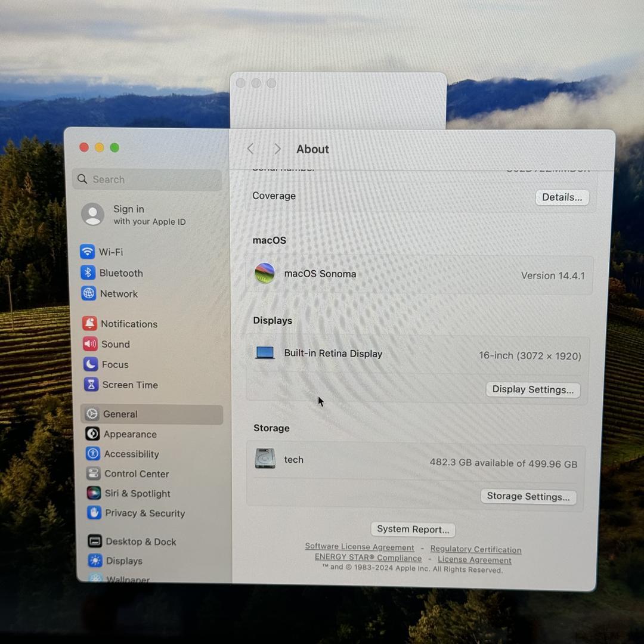Image resolution: width=644 pixels, height=644 pixels.
Task: Click the Network sidebar label
Action: [x=119, y=293]
